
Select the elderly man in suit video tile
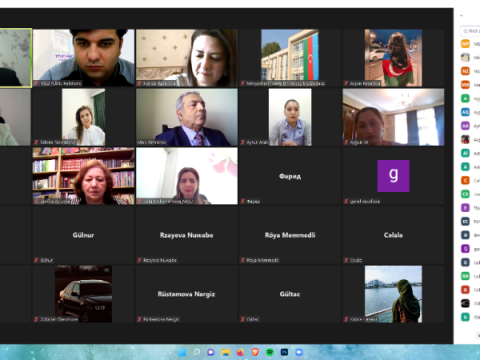click(187, 117)
